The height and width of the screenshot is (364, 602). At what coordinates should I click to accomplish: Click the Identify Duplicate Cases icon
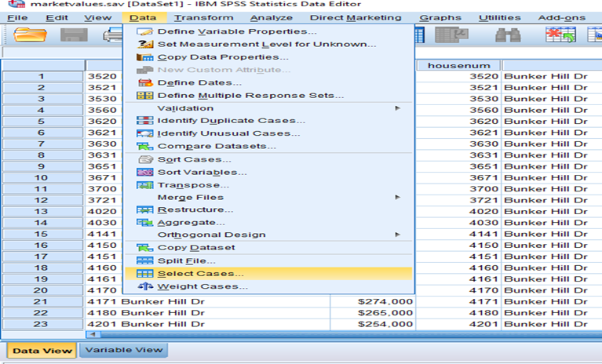click(x=144, y=121)
